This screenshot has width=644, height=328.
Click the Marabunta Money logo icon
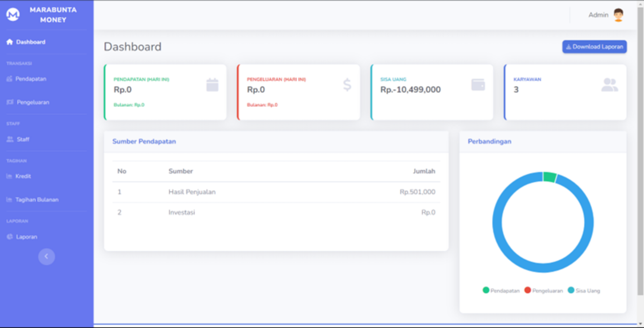13,15
